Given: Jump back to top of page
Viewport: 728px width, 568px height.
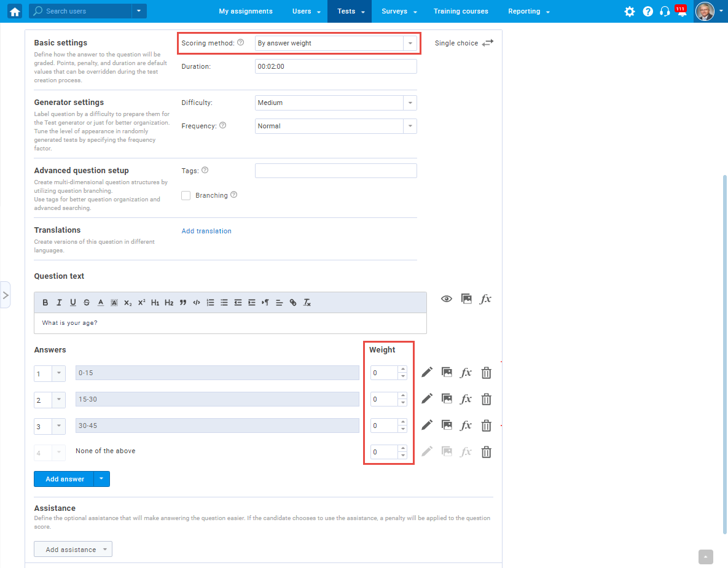Looking at the screenshot, I should click(x=705, y=557).
